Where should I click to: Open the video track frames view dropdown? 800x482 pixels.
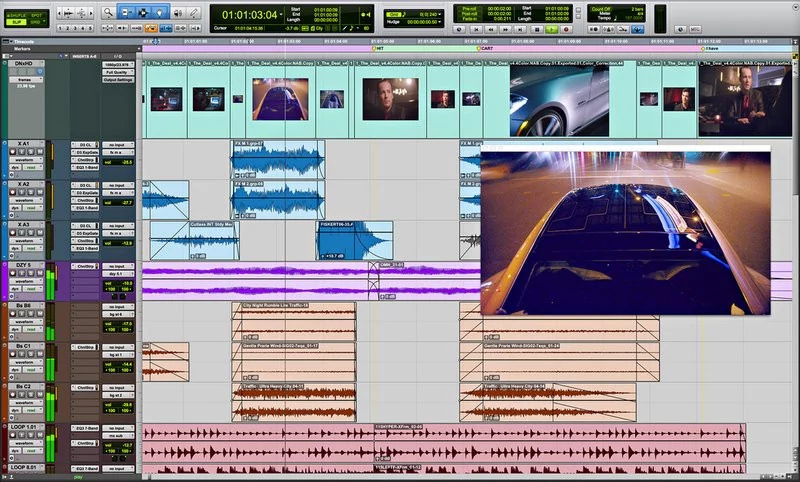click(26, 80)
